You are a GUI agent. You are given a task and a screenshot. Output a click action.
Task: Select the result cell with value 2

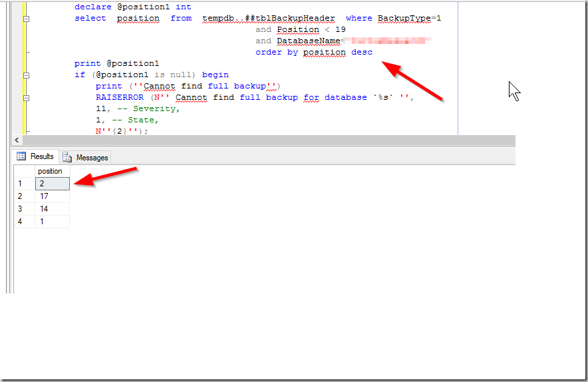point(53,183)
